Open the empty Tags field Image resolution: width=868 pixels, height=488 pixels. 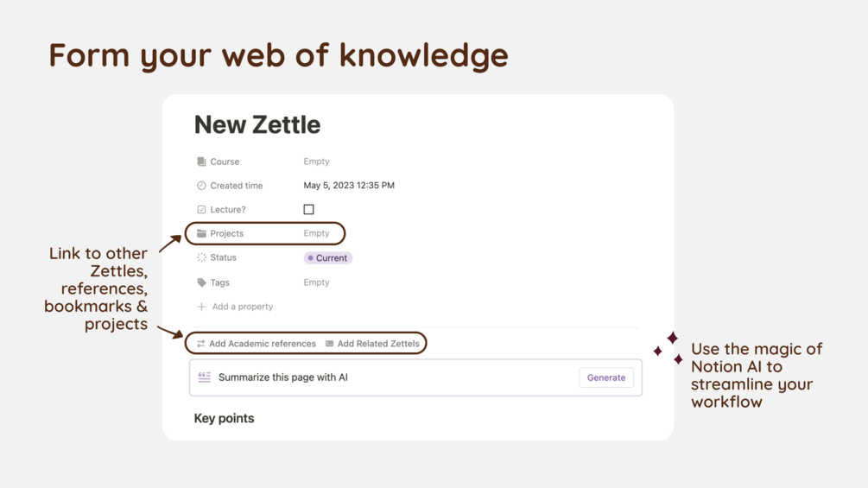[x=316, y=282]
